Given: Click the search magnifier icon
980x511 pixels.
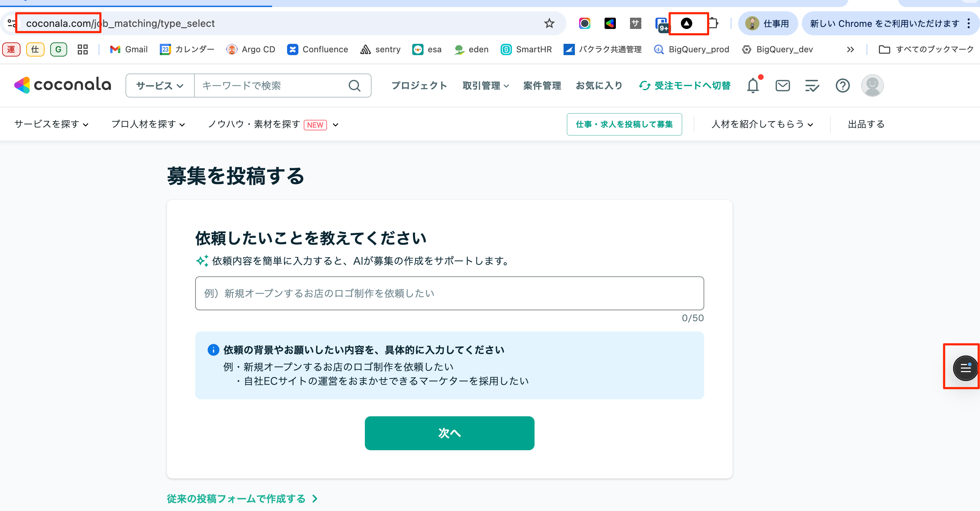Looking at the screenshot, I should (x=354, y=86).
